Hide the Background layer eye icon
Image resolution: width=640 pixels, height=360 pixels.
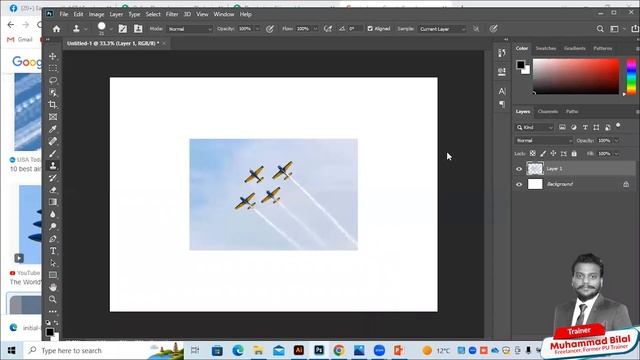pos(519,184)
